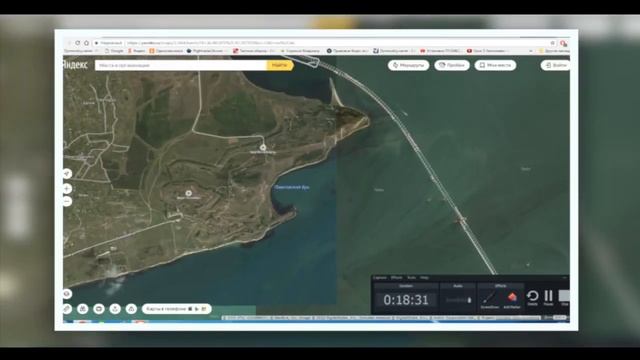Open the photo layer icon
The image size is (640, 360).
pos(99,309)
